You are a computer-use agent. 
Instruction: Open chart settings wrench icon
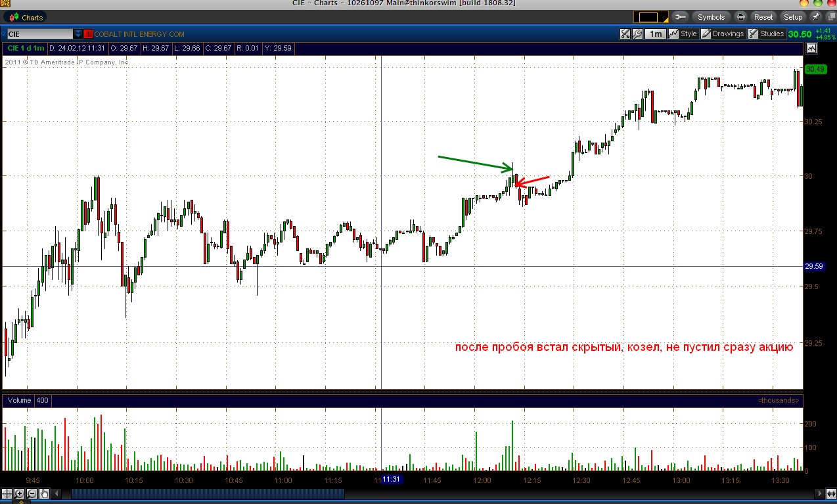637,34
